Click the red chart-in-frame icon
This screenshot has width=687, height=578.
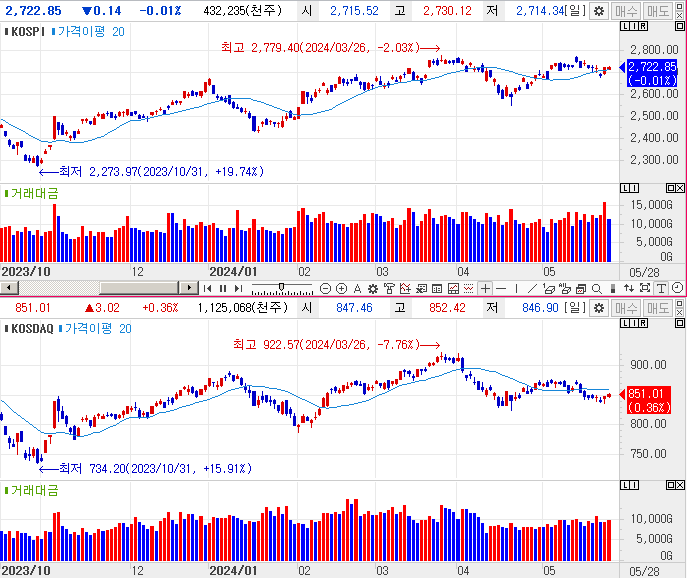(x=453, y=288)
